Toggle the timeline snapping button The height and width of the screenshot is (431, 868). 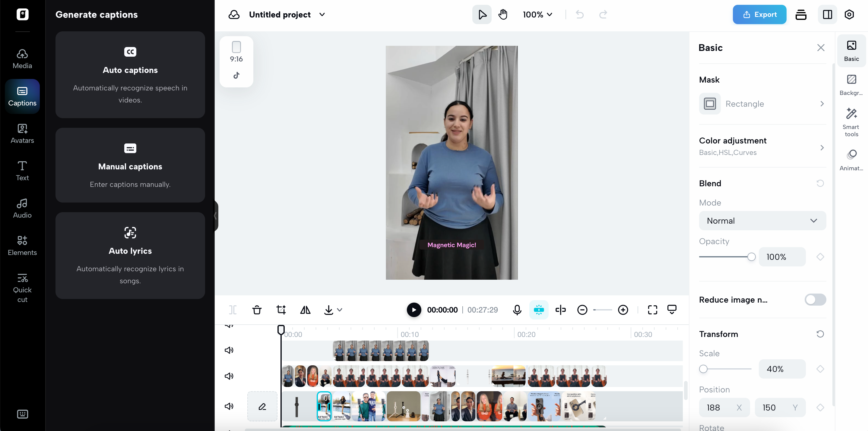pyautogui.click(x=538, y=310)
